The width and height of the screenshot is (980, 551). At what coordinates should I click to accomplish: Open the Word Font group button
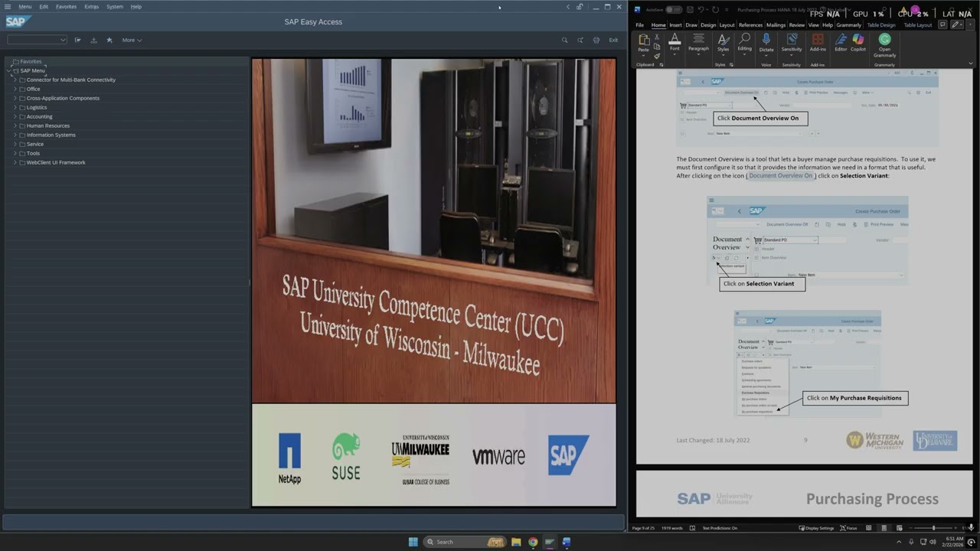(x=675, y=43)
